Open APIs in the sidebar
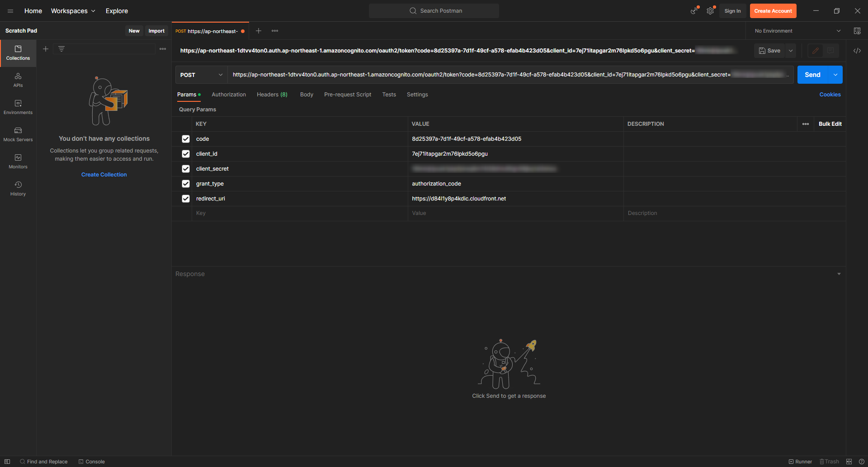The width and height of the screenshot is (868, 467). [x=18, y=80]
